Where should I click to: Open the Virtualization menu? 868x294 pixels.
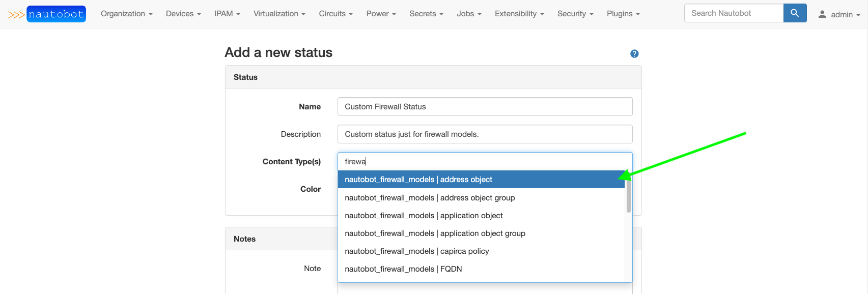[279, 14]
